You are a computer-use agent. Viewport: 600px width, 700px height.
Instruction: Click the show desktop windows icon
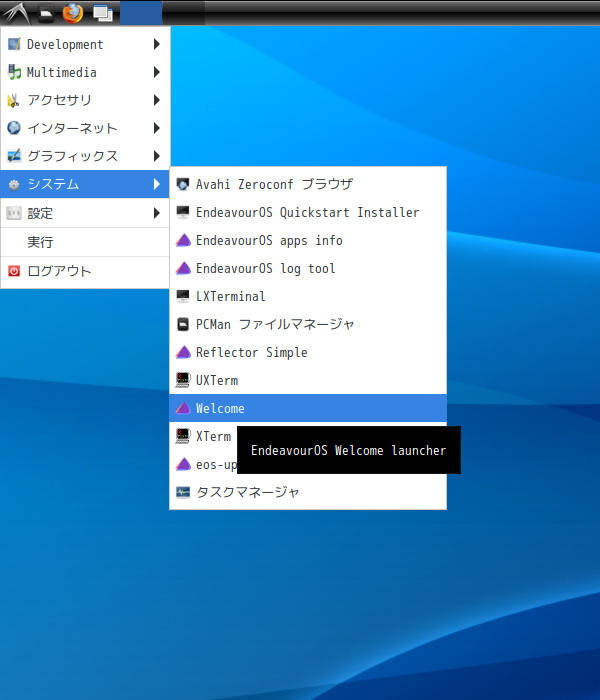103,13
